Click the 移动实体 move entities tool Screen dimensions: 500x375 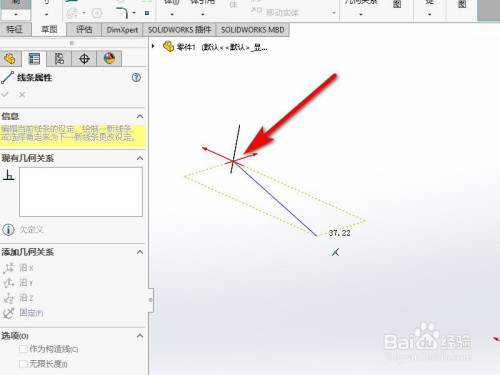[275, 12]
